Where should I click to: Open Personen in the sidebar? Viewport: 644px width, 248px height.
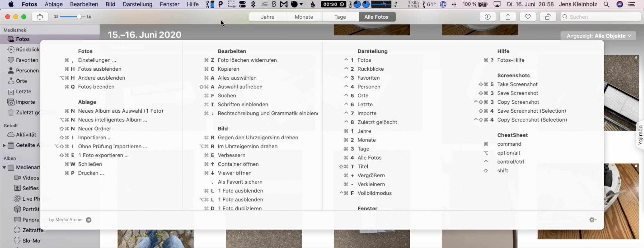(x=23, y=70)
